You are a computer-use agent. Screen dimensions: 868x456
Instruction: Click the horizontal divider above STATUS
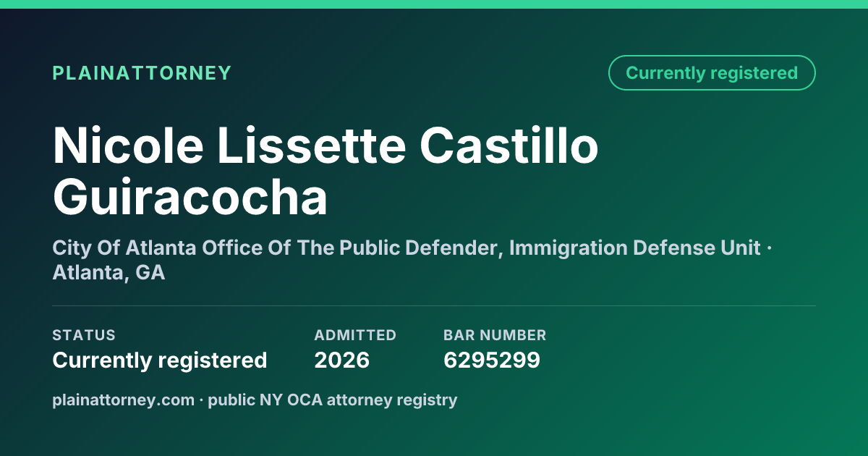click(x=434, y=305)
